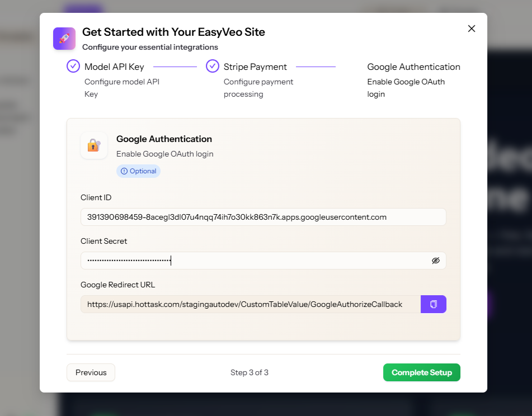Click the "Get Started with Your EasyVeo Site" heading
The height and width of the screenshot is (416, 532).
173,32
